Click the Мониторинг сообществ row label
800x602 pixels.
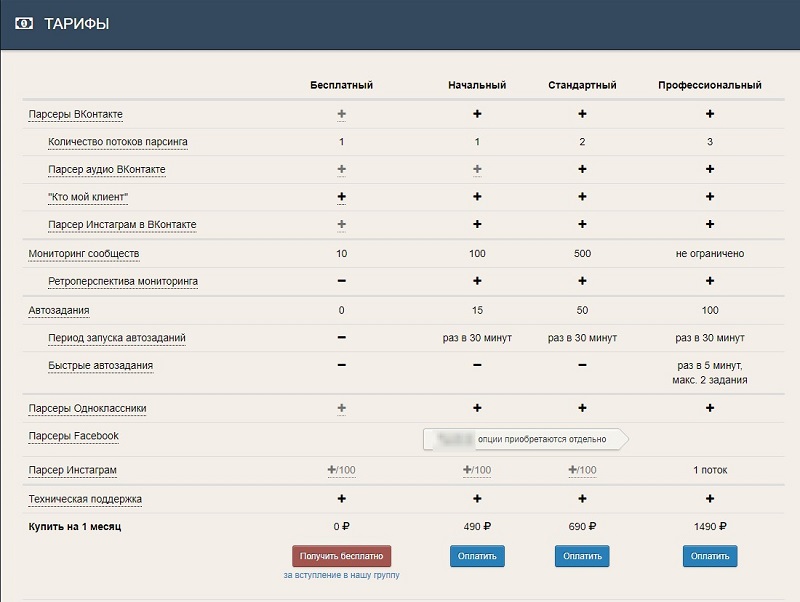[x=84, y=254]
